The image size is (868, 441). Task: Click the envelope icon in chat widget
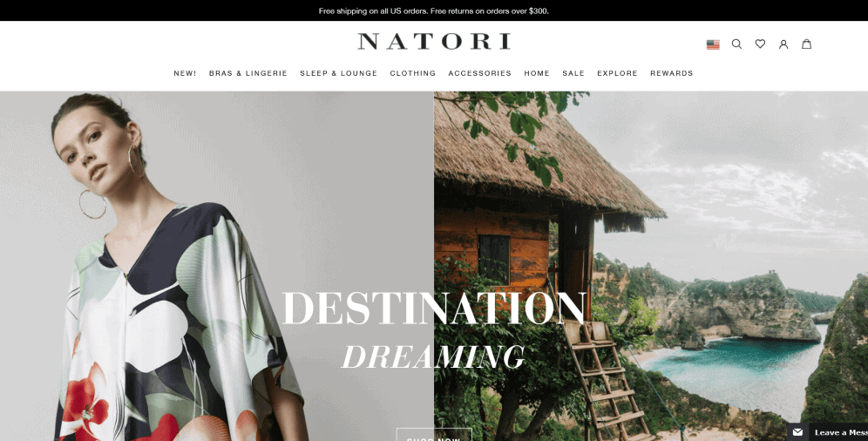pyautogui.click(x=797, y=432)
